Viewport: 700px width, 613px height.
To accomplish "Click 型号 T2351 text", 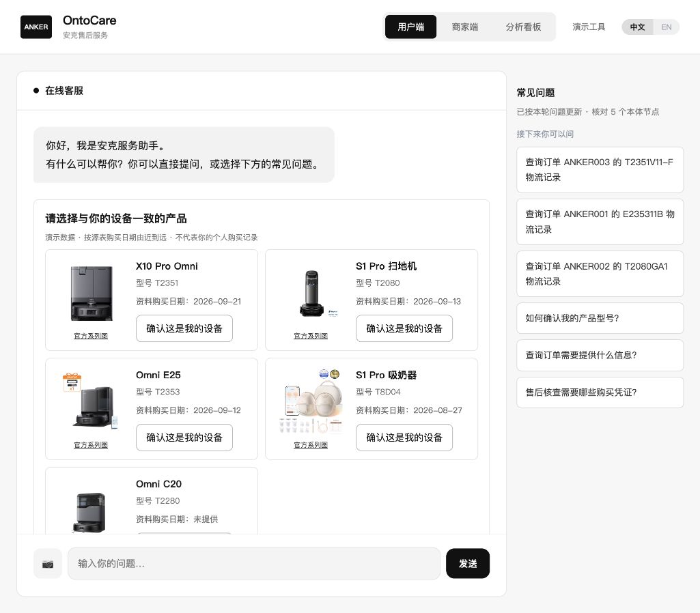I will click(x=157, y=283).
